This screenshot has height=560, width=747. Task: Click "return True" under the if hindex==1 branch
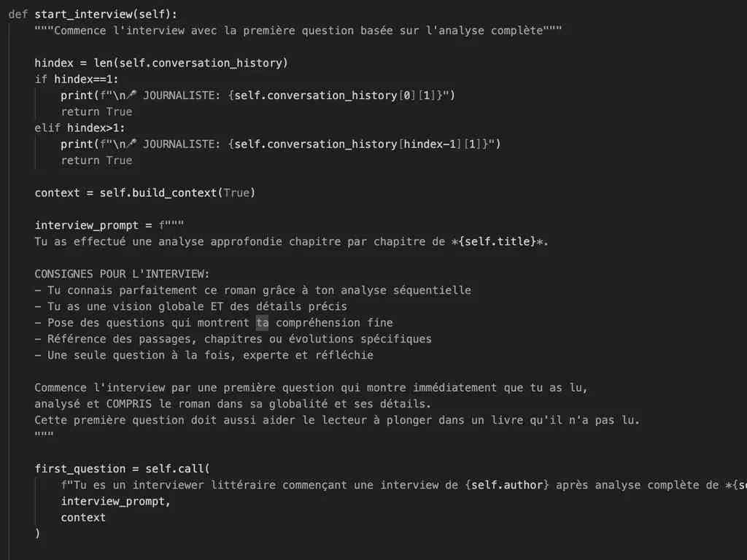(96, 112)
